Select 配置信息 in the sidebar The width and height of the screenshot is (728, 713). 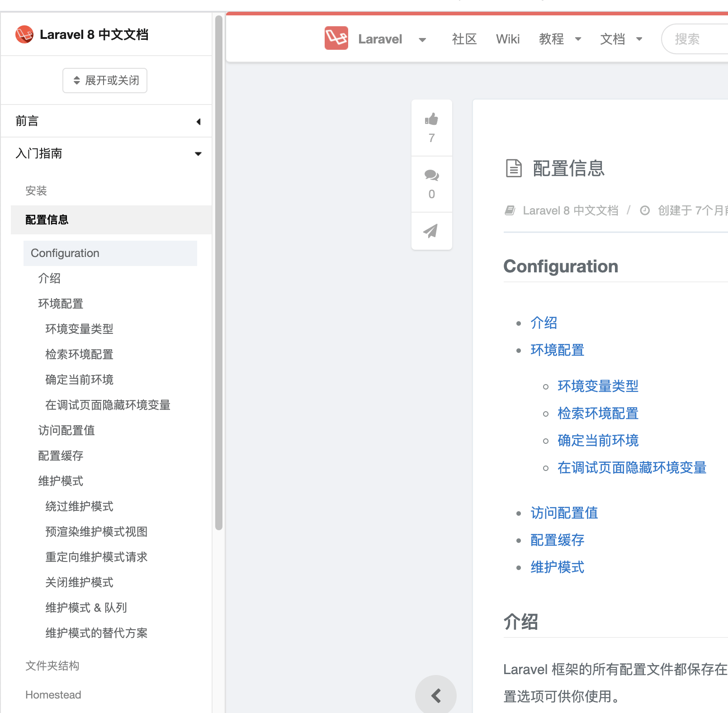pyautogui.click(x=111, y=220)
